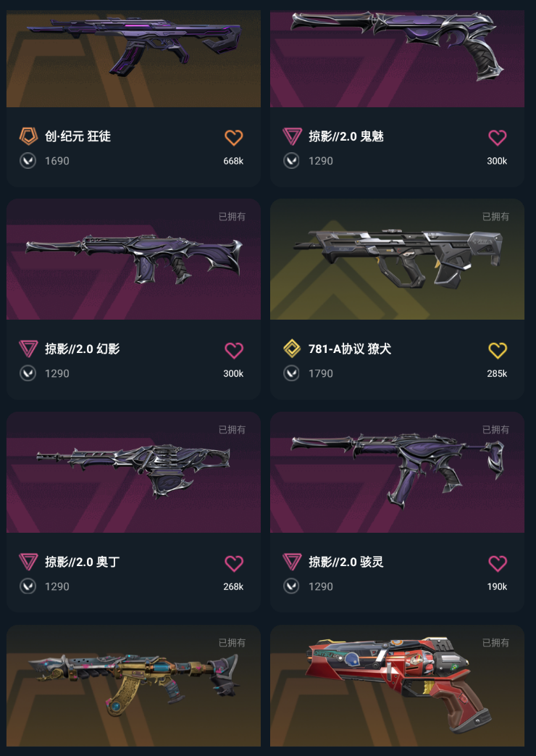This screenshot has height=756, width=536.
Task: Open the 掠影//2.0 骇灵 gun preview
Action: (x=397, y=473)
